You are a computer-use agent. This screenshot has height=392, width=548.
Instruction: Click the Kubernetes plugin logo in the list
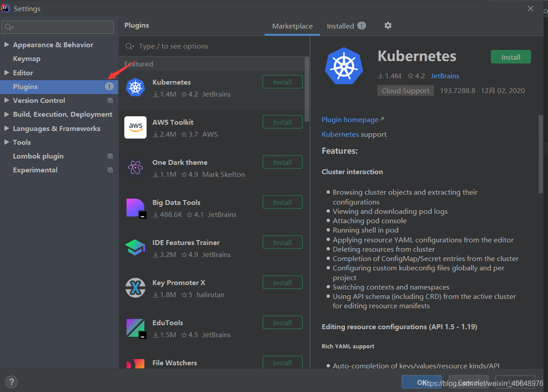(x=135, y=87)
